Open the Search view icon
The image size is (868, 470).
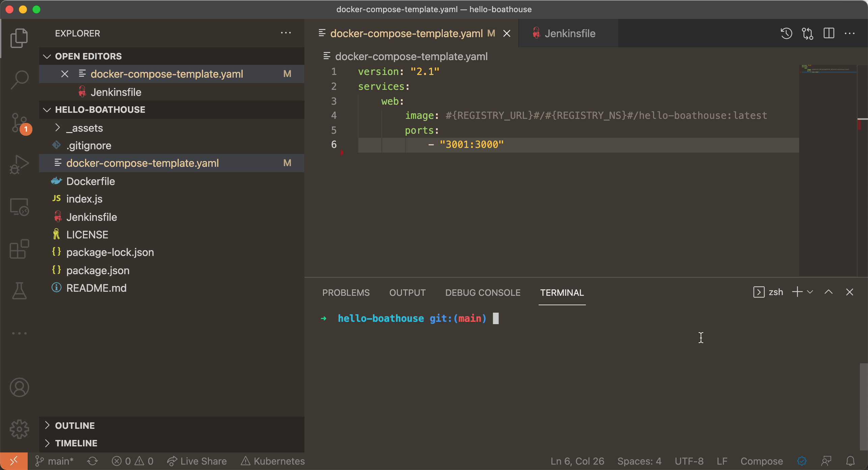(x=19, y=80)
